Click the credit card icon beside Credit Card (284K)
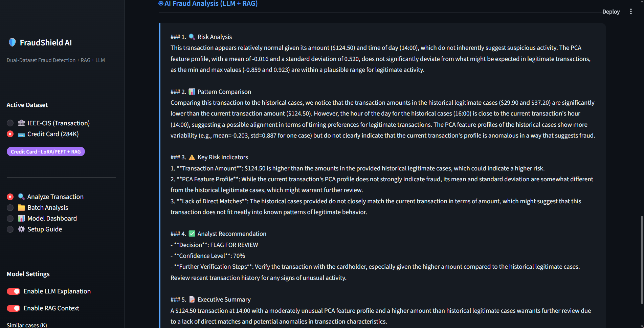The image size is (644, 328). point(21,134)
